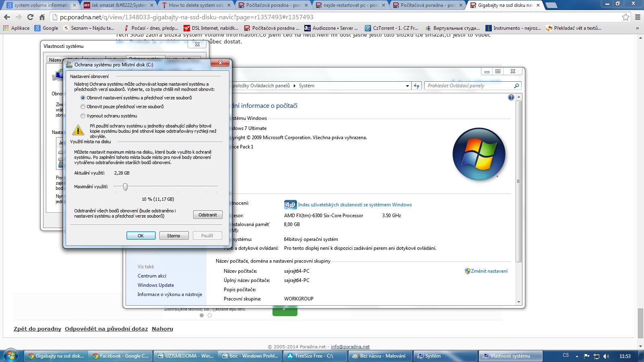Image resolution: width=644 pixels, height=362 pixels.
Task: Click info@poradna.net email link
Action: click(350, 347)
